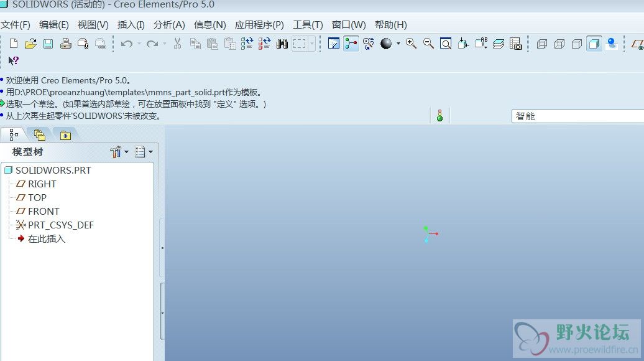Switch to Hidden Line display
This screenshot has width=644, height=361.
coord(559,44)
